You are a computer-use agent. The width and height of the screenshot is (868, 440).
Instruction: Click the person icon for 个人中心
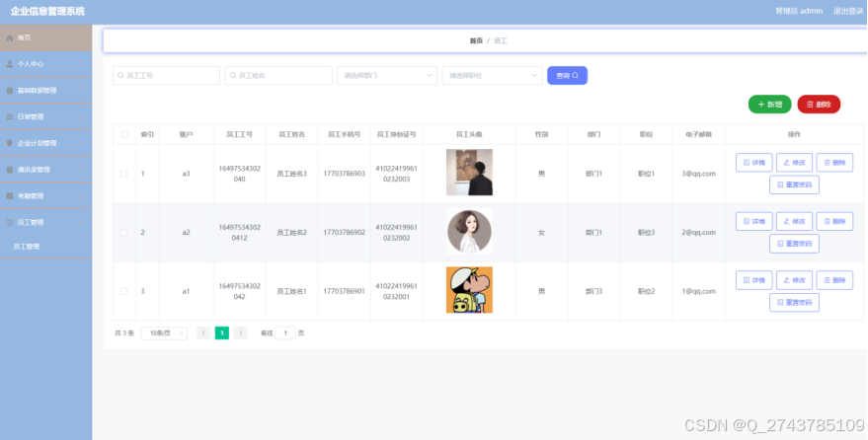pyautogui.click(x=10, y=64)
